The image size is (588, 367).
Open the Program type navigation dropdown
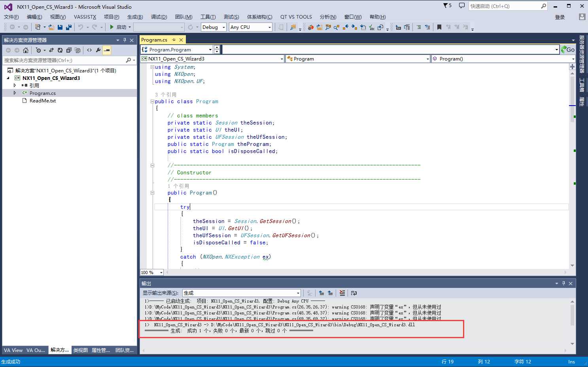(427, 59)
